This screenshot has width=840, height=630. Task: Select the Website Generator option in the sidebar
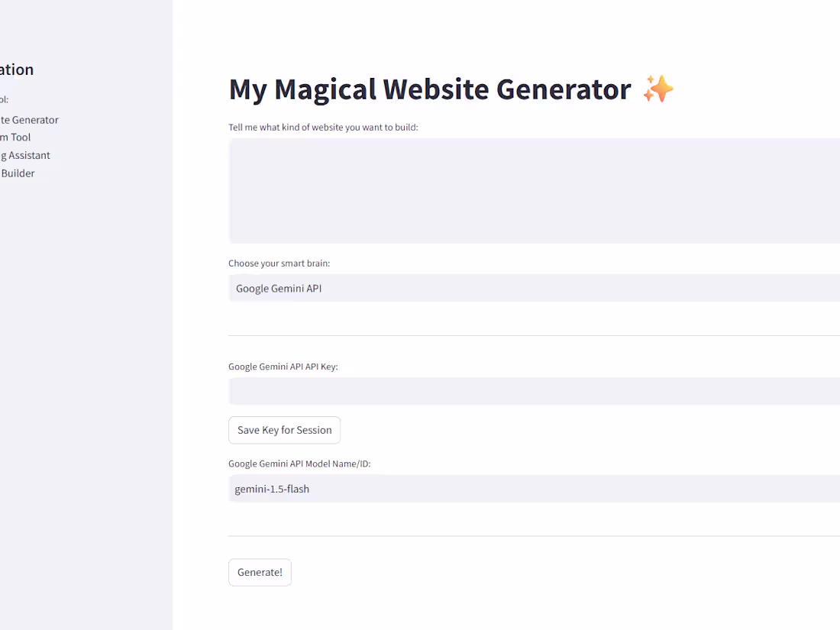pyautogui.click(x=29, y=120)
